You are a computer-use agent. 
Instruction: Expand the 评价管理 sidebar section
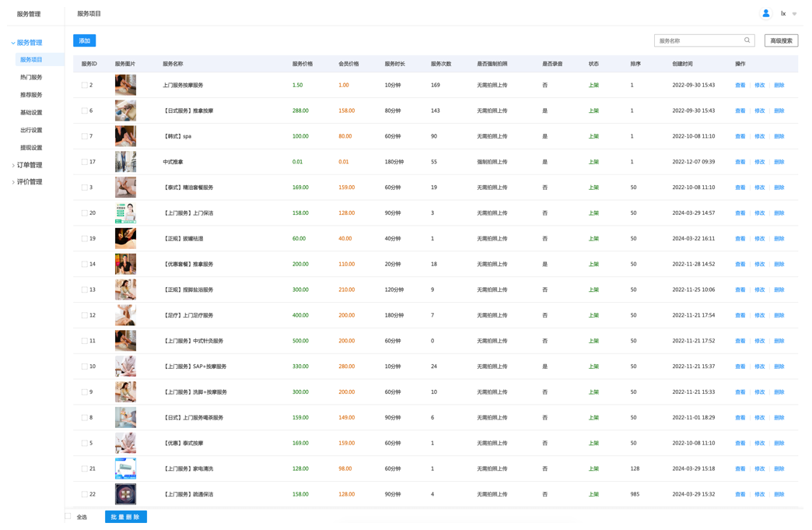tap(30, 182)
